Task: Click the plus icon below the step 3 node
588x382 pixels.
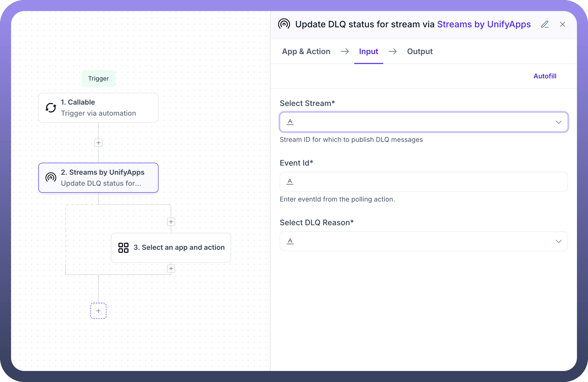Action: [x=171, y=269]
